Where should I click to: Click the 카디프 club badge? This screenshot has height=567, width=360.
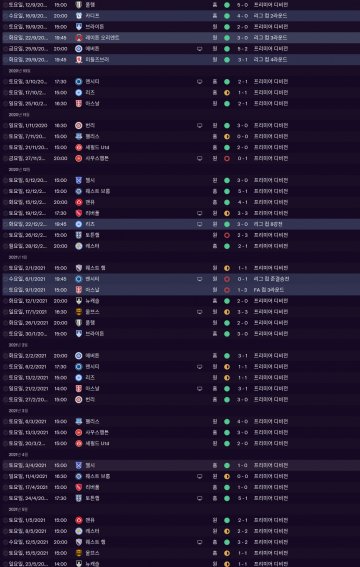79,16
